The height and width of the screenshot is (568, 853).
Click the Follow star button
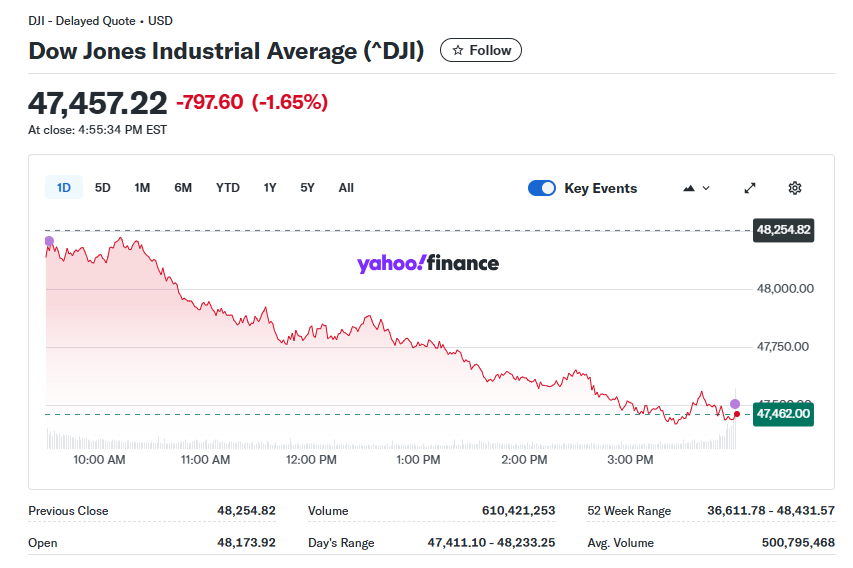point(480,50)
